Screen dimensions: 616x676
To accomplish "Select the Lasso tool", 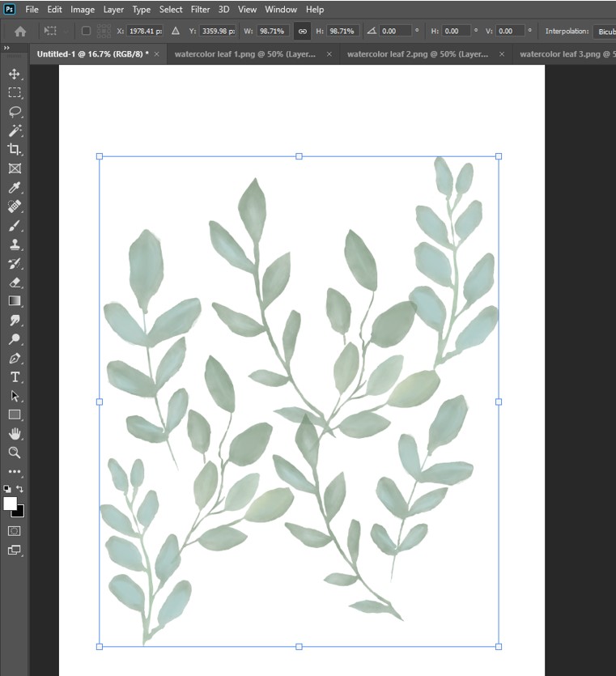I will coord(15,112).
